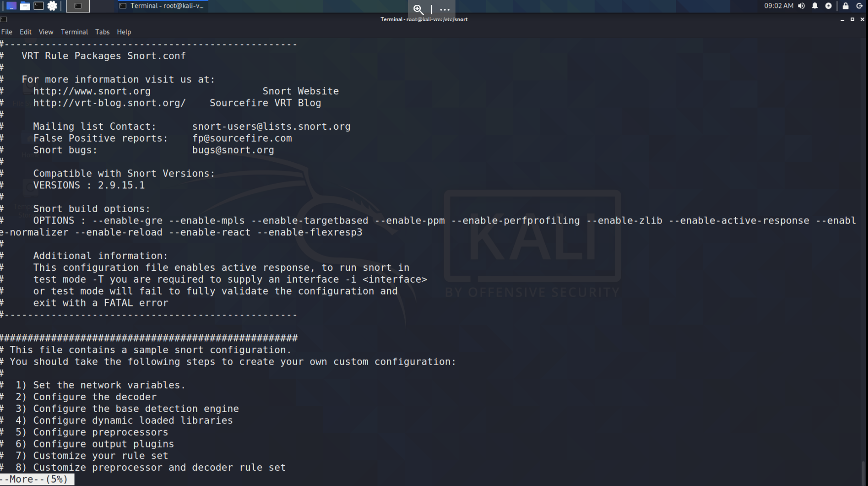Click 'Snort Website' text
Viewport: 868px width, 486px height.
click(x=301, y=91)
